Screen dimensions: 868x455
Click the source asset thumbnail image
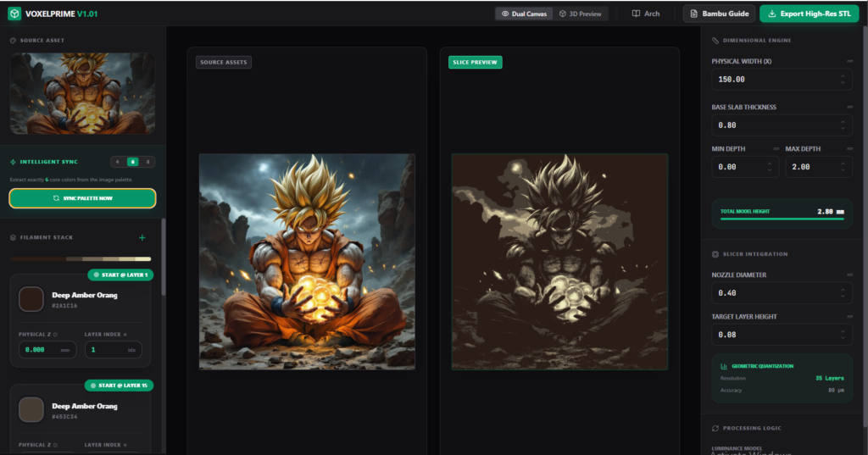(82, 93)
